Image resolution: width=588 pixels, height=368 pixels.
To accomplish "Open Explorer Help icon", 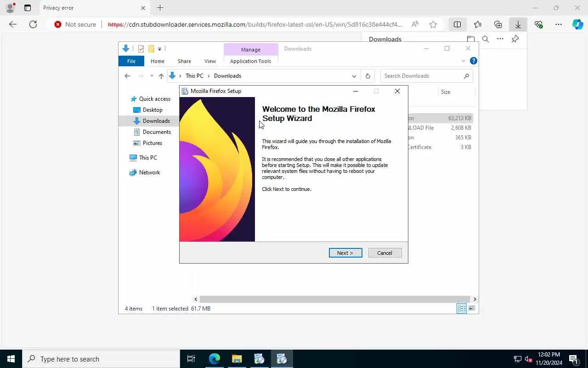I will tap(473, 61).
